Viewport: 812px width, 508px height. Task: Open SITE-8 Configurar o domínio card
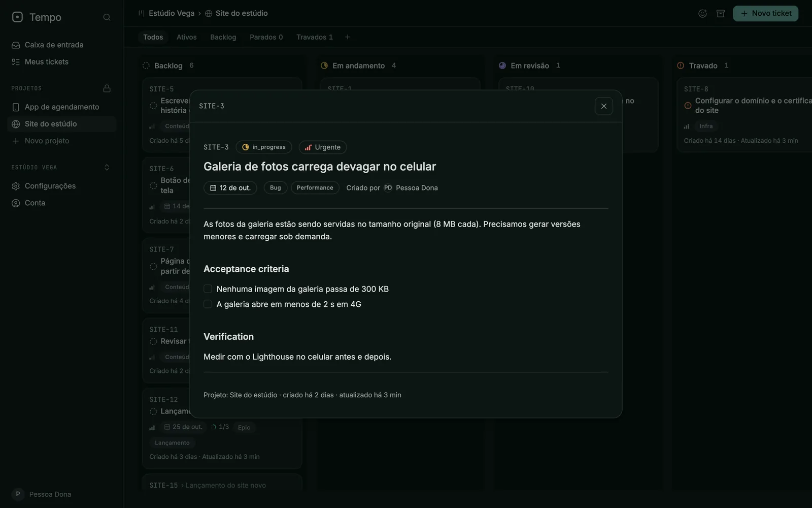click(744, 115)
